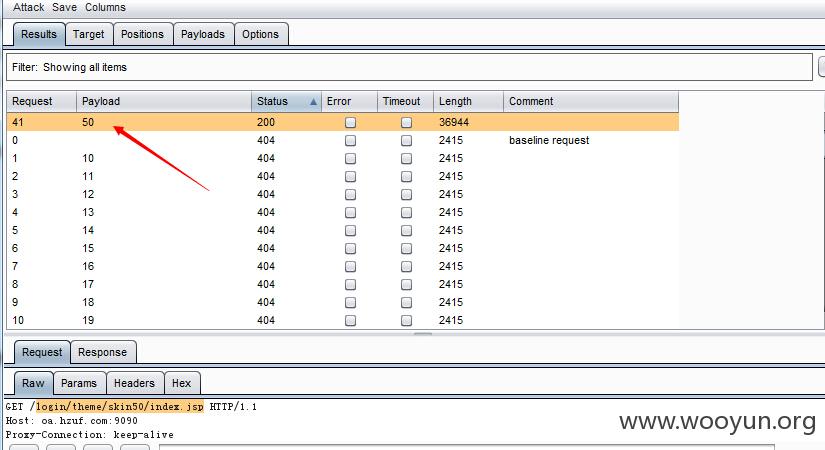The height and width of the screenshot is (450, 825).
Task: Sort by the Payload column header
Action: 164,101
